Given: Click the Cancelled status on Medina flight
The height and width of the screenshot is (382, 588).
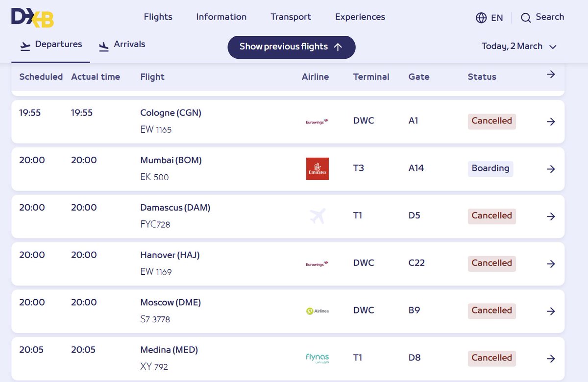Looking at the screenshot, I should [491, 358].
